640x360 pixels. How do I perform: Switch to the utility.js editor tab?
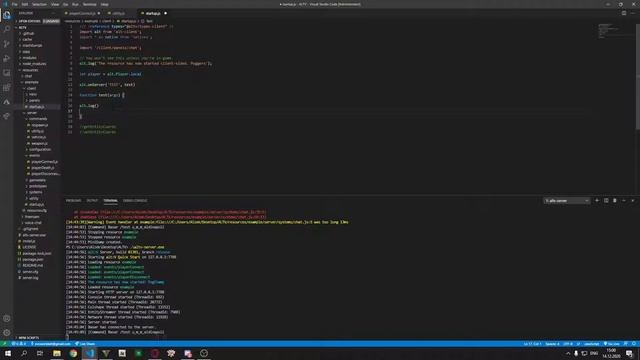[118, 13]
